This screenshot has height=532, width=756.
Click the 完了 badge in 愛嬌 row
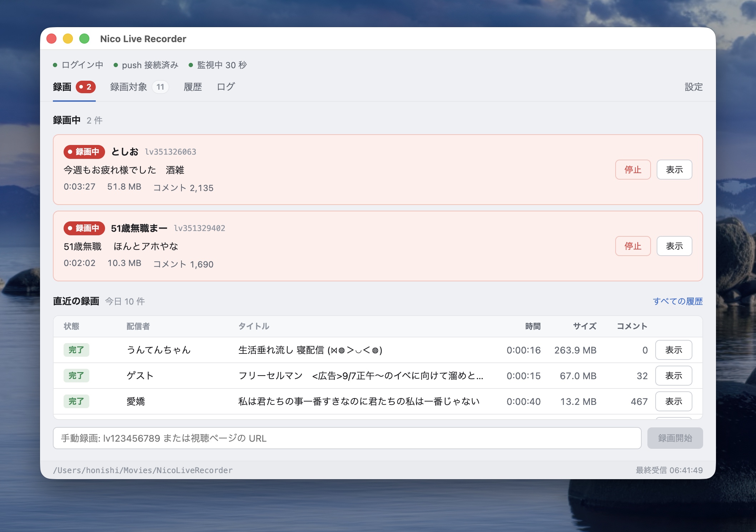pos(76,401)
